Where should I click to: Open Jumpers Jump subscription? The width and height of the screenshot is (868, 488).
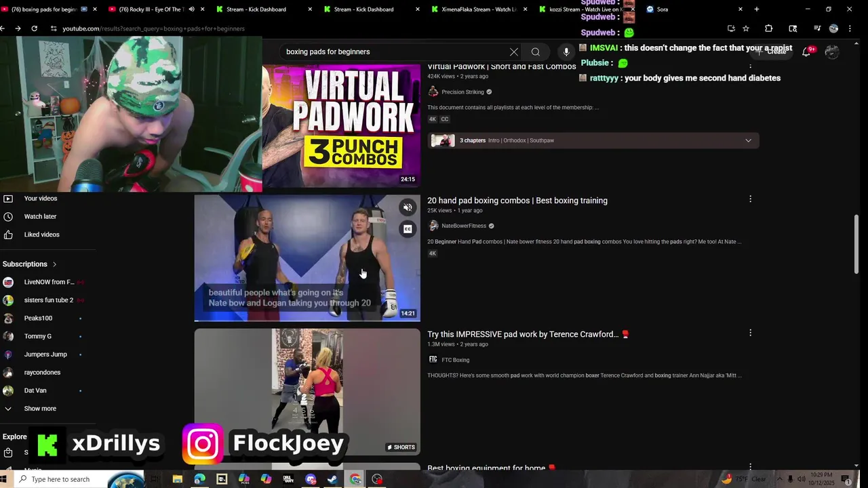(45, 354)
